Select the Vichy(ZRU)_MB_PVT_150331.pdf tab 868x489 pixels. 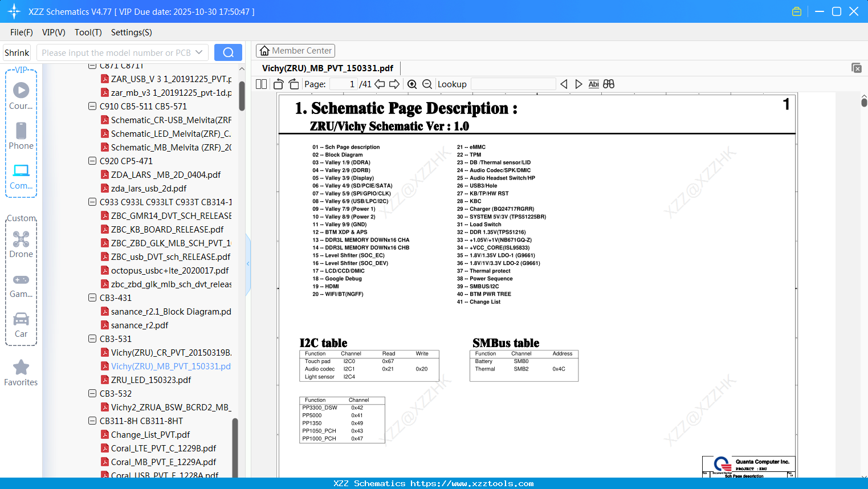point(328,68)
